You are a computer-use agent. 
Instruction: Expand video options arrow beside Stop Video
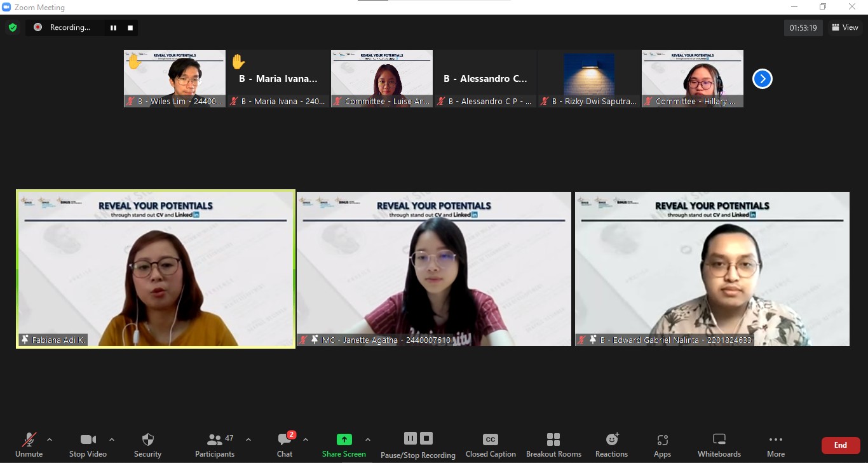click(x=112, y=440)
